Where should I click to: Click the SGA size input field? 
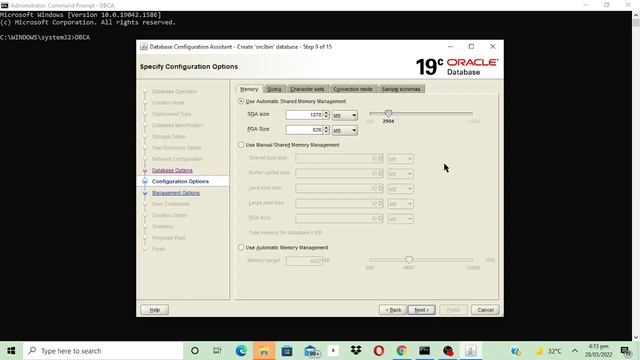tap(304, 115)
